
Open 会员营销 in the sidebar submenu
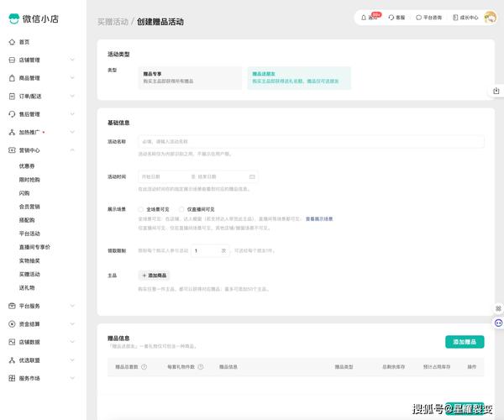point(29,207)
